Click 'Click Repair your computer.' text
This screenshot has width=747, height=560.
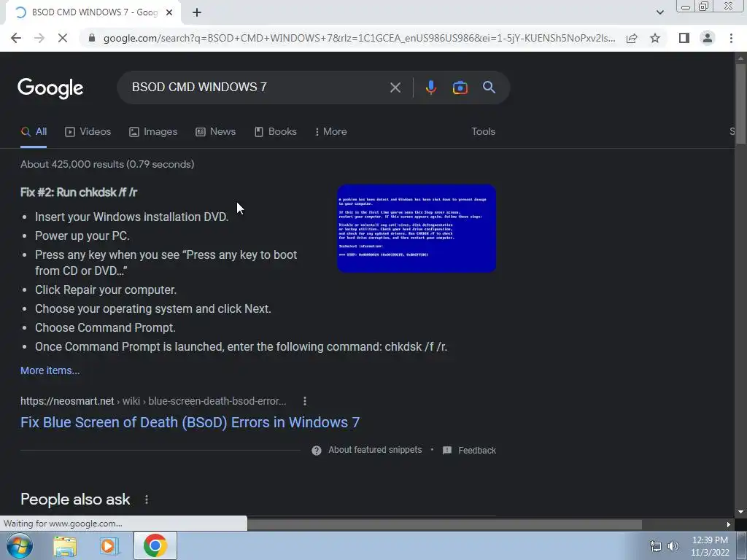pos(106,290)
